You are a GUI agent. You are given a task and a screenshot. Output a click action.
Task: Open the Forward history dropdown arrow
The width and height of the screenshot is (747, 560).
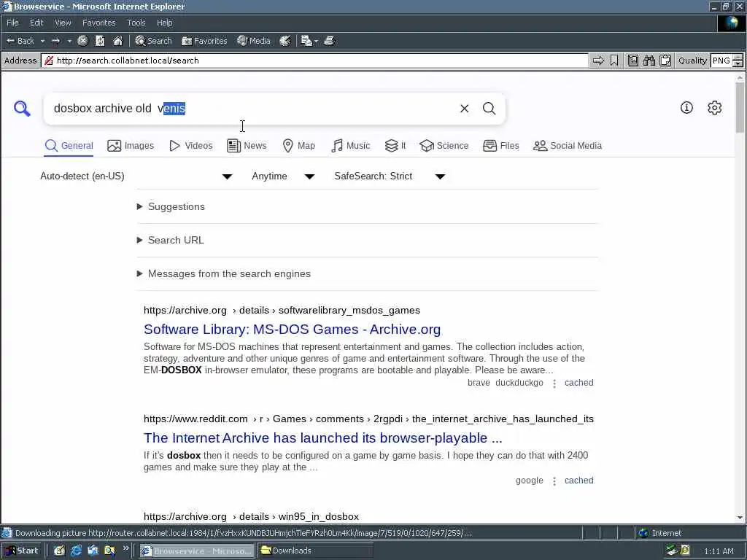click(x=69, y=41)
